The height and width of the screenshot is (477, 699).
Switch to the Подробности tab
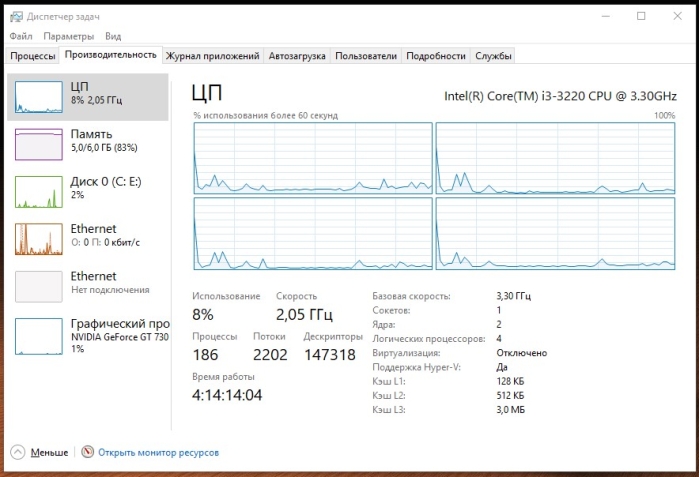point(436,56)
